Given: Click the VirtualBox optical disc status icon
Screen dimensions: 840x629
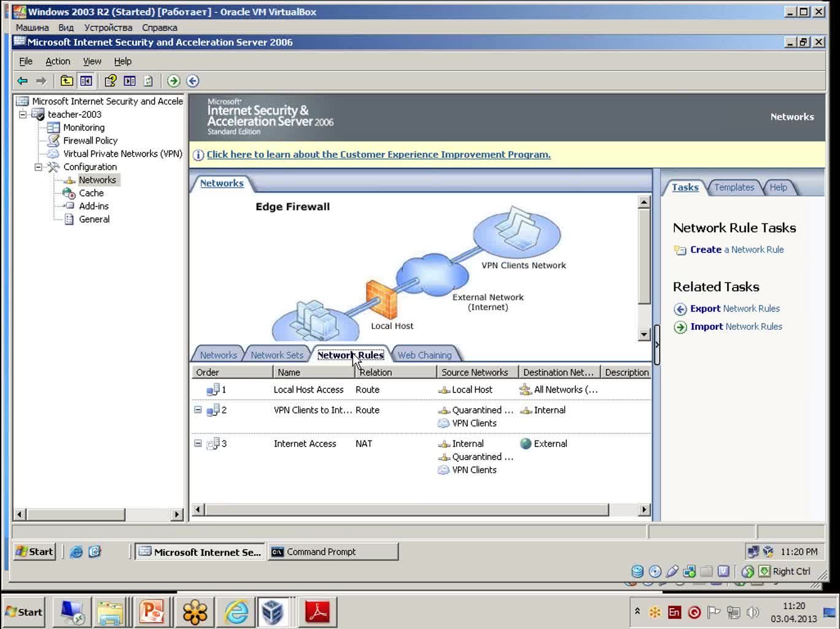Looking at the screenshot, I should pyautogui.click(x=655, y=571).
